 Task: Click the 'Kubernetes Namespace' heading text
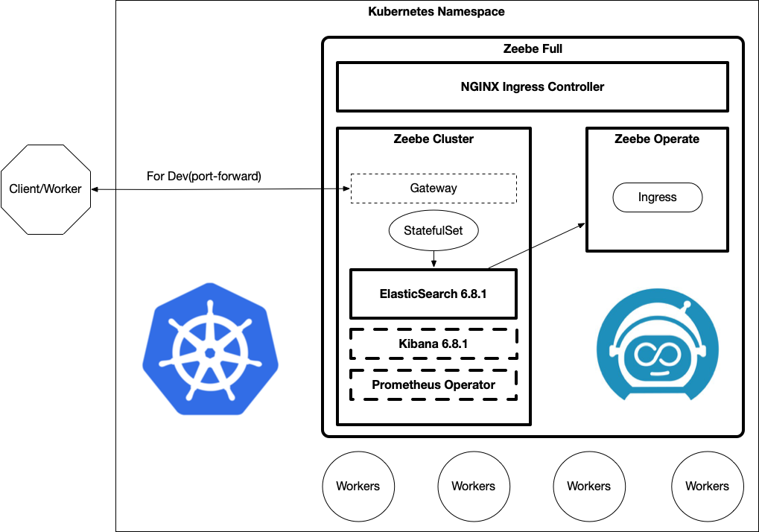[x=436, y=12]
